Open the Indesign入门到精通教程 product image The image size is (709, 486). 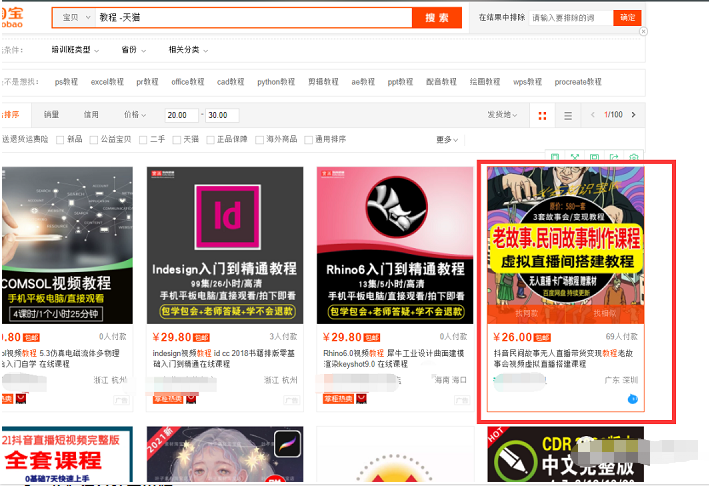[x=225, y=245]
